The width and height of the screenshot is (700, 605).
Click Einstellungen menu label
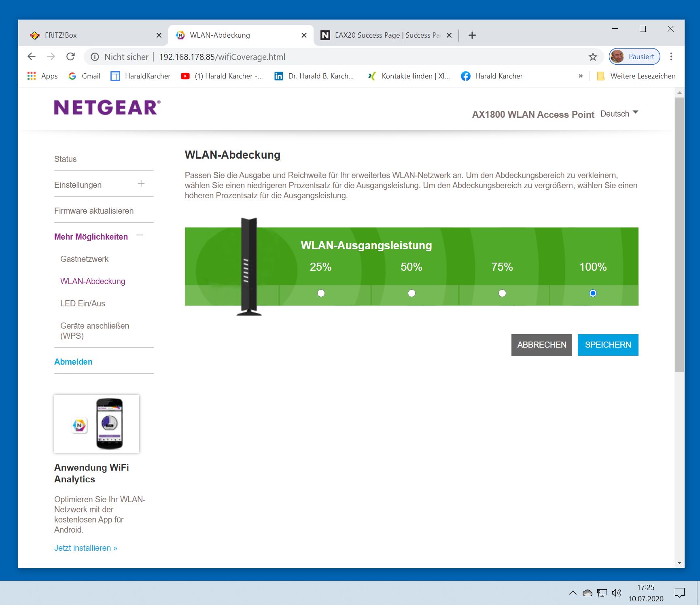click(x=78, y=185)
